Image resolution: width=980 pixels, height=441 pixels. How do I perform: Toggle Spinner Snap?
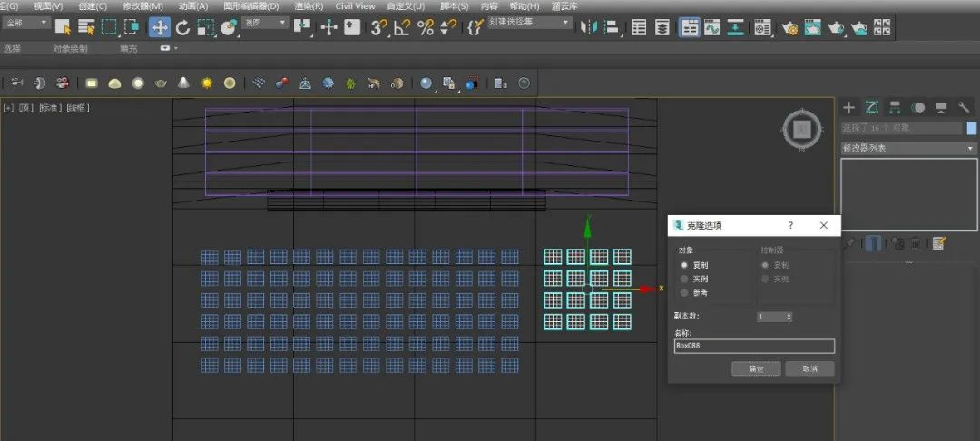pos(448,27)
